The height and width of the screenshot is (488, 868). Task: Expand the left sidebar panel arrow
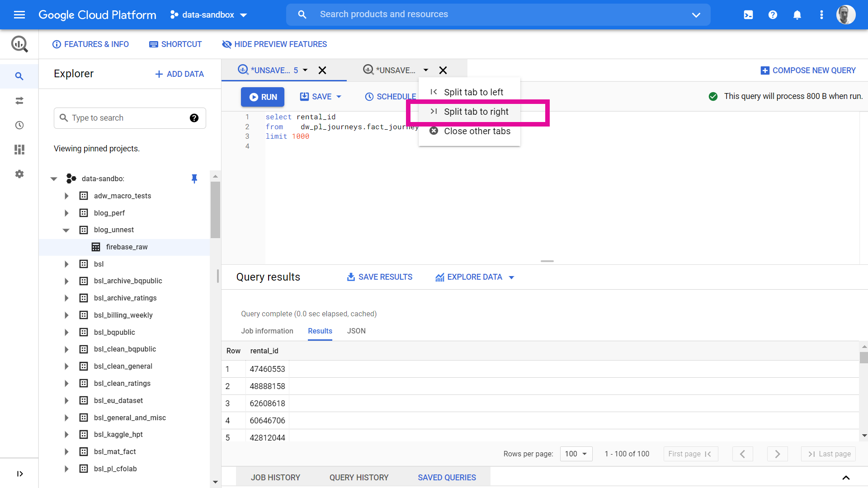point(19,474)
